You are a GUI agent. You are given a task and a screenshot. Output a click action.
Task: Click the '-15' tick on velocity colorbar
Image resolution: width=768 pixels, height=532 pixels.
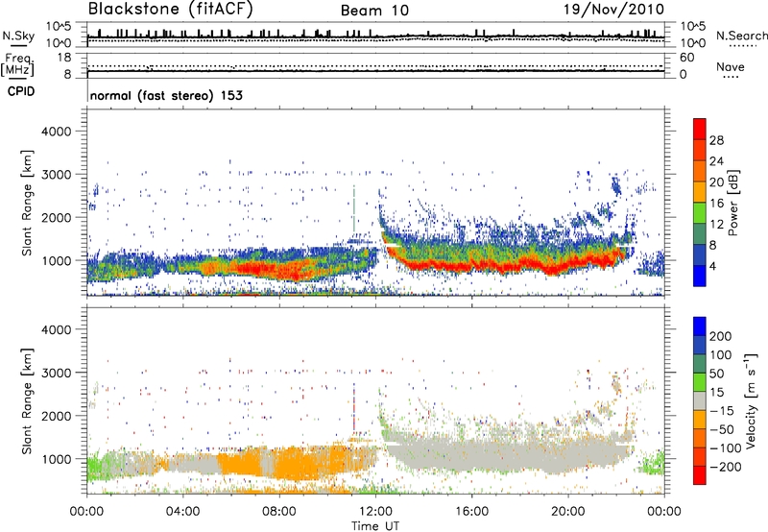[x=722, y=410]
